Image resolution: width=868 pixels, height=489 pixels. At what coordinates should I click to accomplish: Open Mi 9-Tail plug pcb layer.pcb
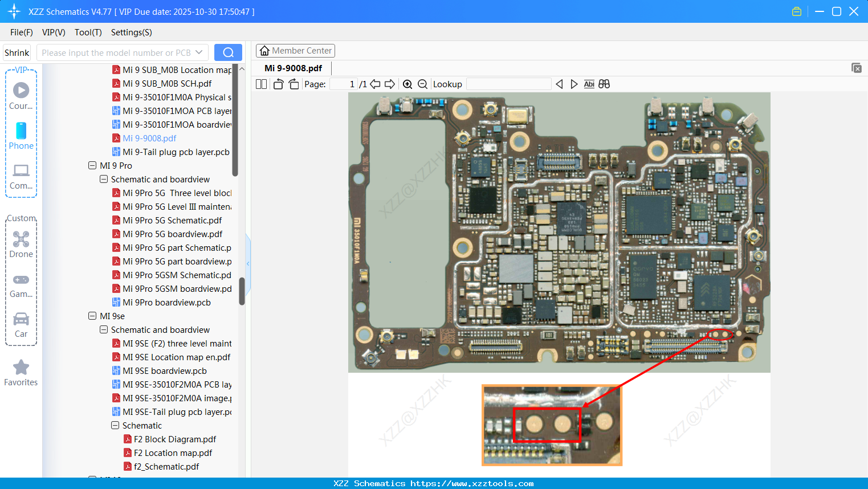[176, 152]
